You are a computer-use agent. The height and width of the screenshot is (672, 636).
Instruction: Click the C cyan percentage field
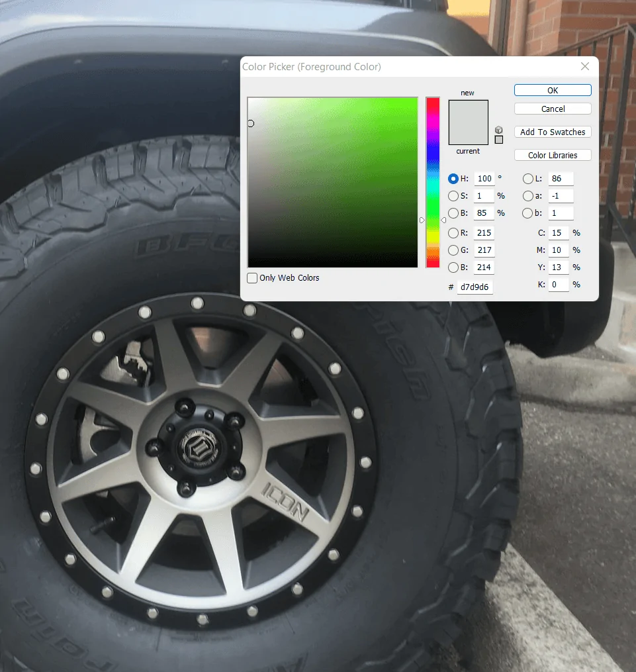click(559, 232)
